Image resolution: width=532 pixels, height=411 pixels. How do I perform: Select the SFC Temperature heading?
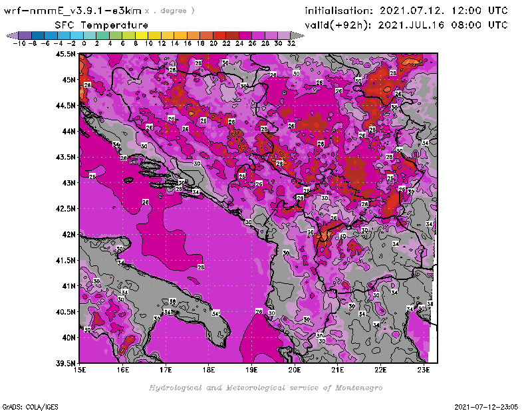coord(102,25)
